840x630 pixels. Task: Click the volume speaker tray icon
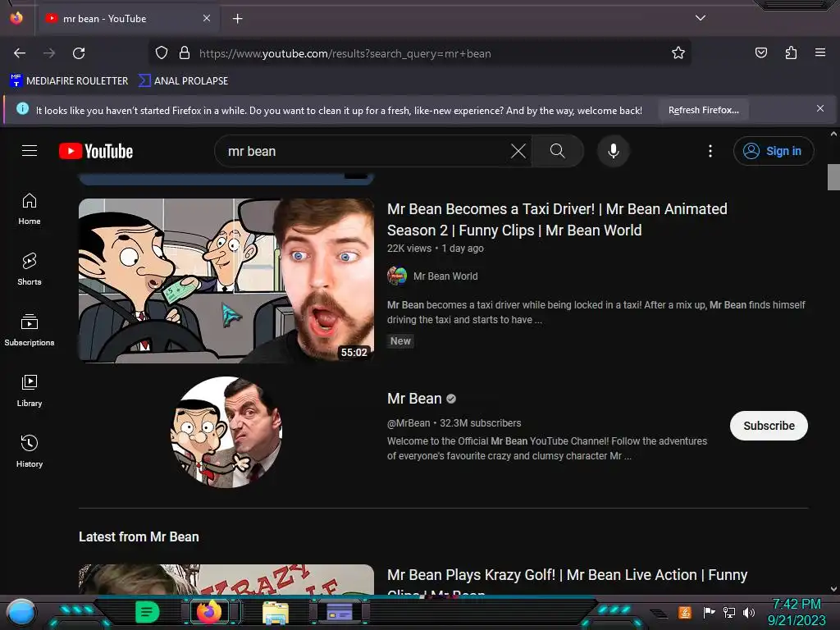coord(748,612)
